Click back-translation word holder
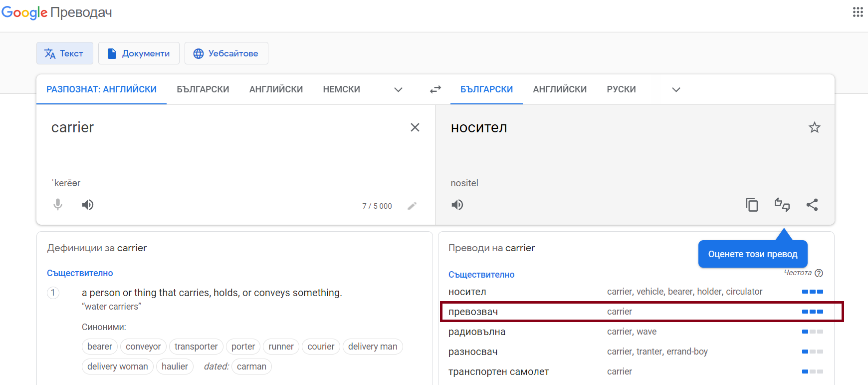868x385 pixels. pyautogui.click(x=709, y=292)
